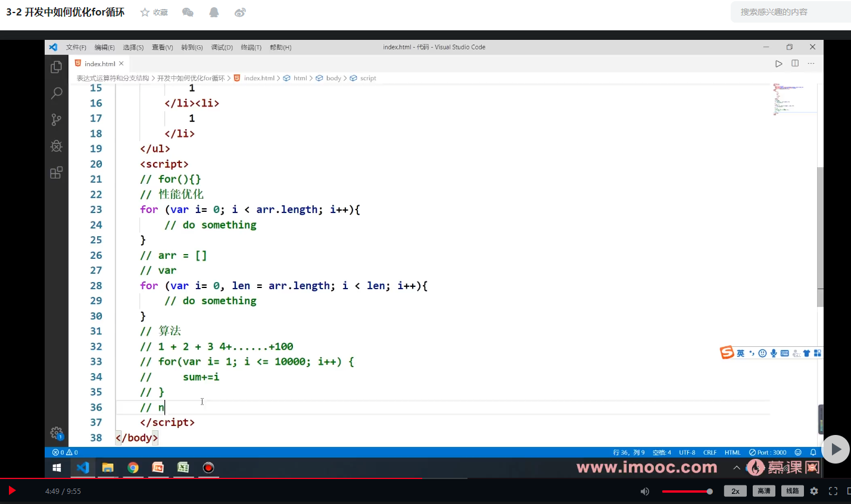Open the 帮助(H) menu
The width and height of the screenshot is (851, 504).
pyautogui.click(x=280, y=47)
